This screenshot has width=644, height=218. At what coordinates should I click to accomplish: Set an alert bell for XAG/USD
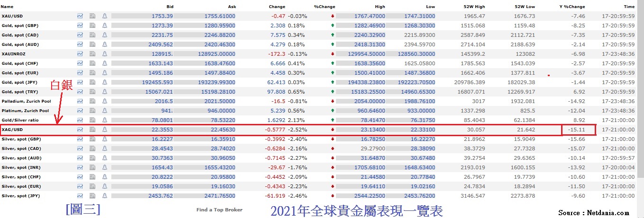pos(105,130)
